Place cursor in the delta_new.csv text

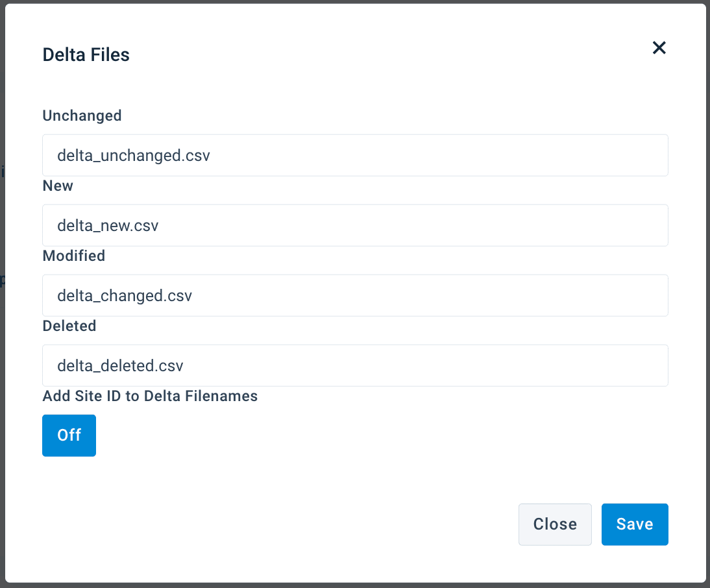108,226
